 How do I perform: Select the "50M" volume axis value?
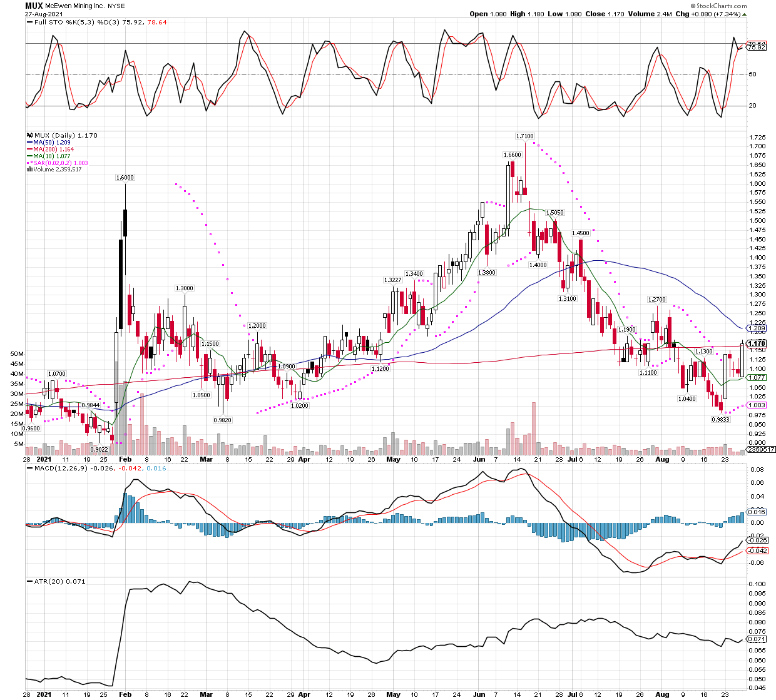coord(17,353)
